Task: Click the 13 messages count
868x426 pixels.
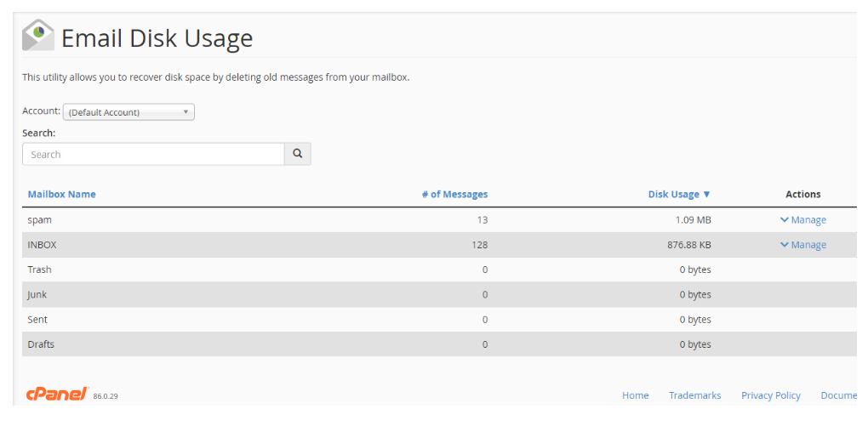Action: click(483, 219)
